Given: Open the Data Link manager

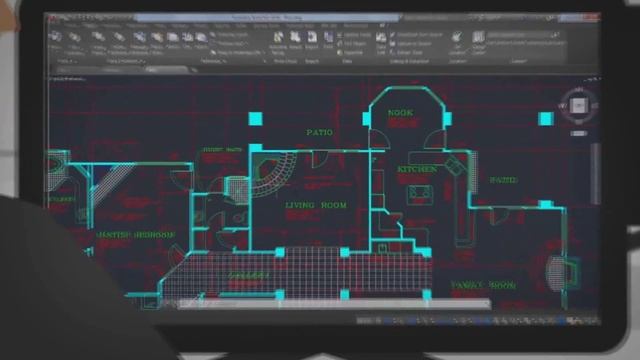Looking at the screenshot, I should tap(381, 38).
